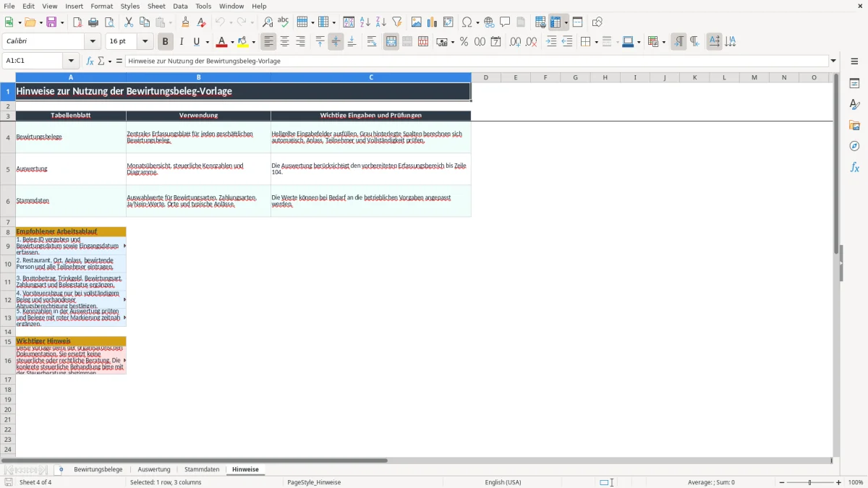Clear direct formatting icon
The image size is (868, 488).
pos(202,22)
